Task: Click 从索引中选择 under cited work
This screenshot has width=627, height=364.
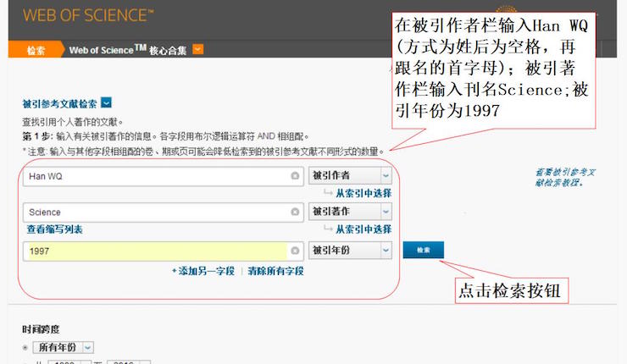Action: (x=363, y=229)
